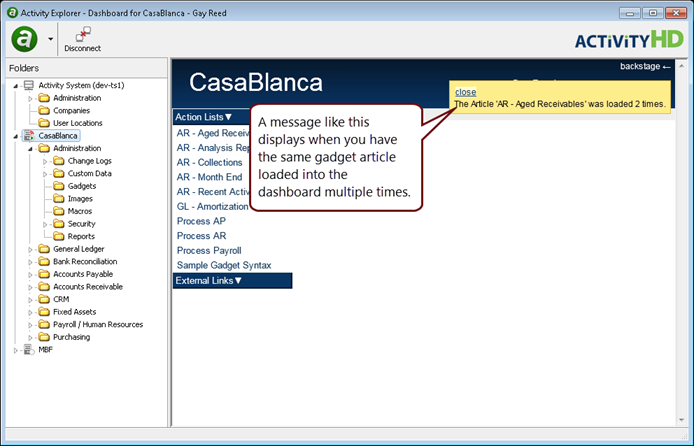Image resolution: width=694 pixels, height=446 pixels.
Task: Expand the top-level Administration folder under Activity System
Action: [x=31, y=98]
